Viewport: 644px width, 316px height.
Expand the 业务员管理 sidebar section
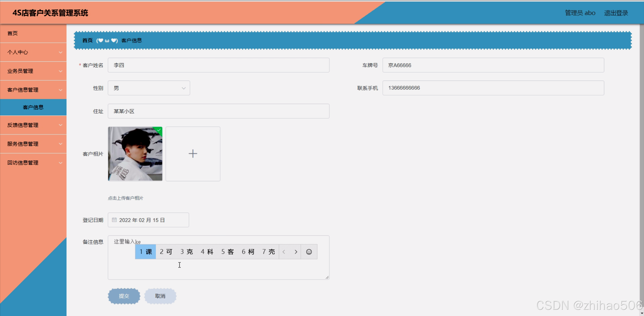click(x=33, y=71)
